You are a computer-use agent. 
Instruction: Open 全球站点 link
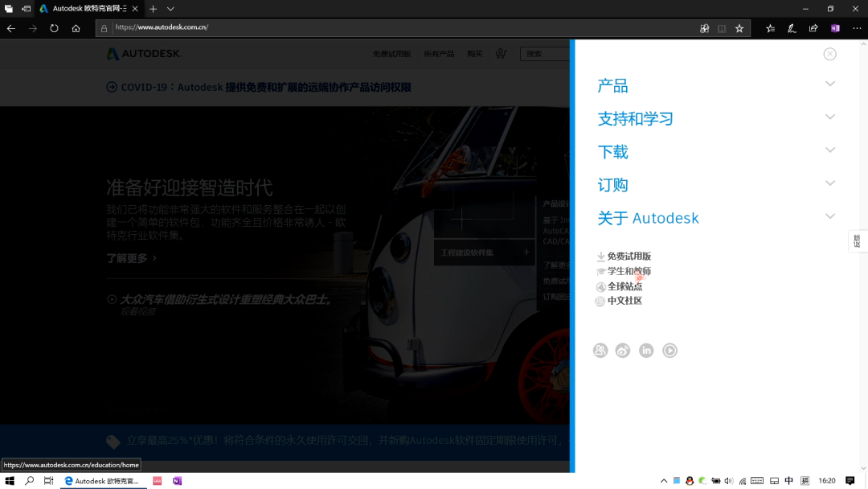[x=624, y=286]
